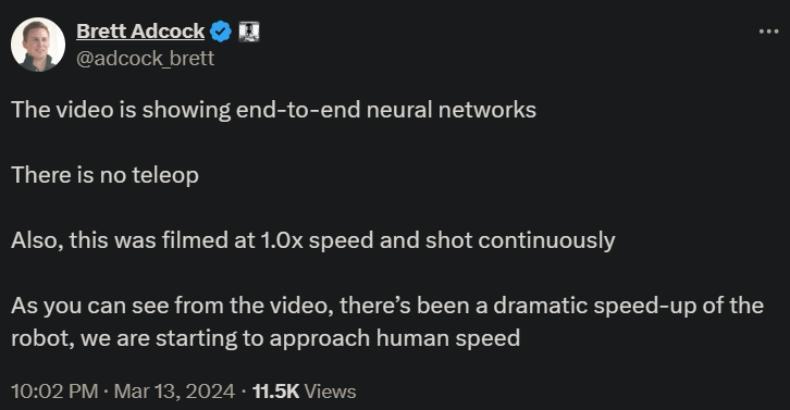Click the line beginning 'As you can see'
Viewport: 790px width, 410px height.
[x=387, y=305]
